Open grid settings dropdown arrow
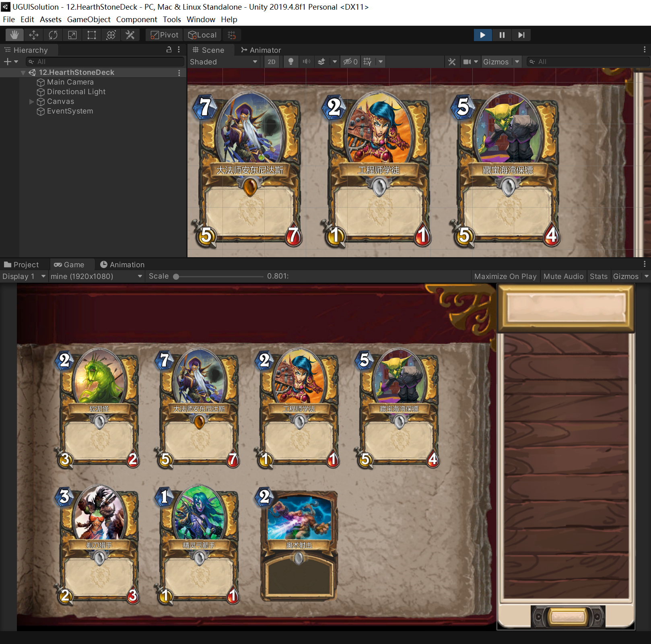This screenshot has width=651, height=644. click(x=381, y=62)
